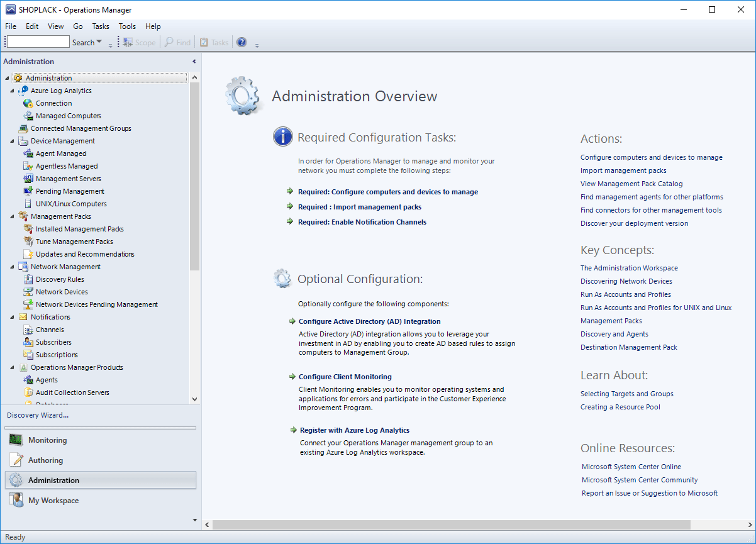The width and height of the screenshot is (756, 544).
Task: Open the Search dropdown arrow
Action: [x=99, y=42]
